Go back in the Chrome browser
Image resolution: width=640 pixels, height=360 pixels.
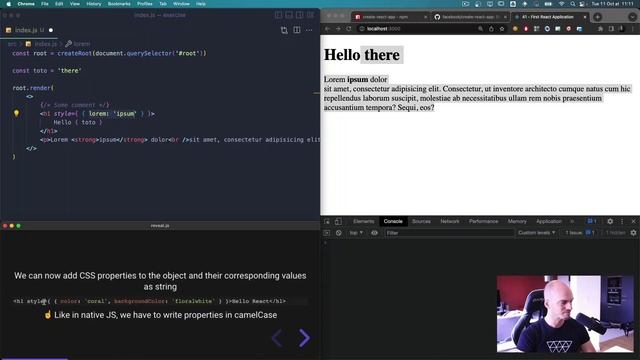[x=327, y=29]
